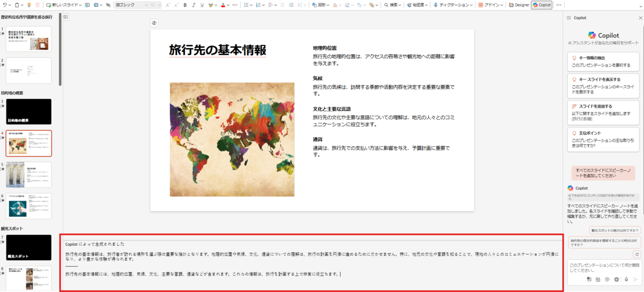The height and width of the screenshot is (292, 644).
Task: Click the Format Painter brush icon
Action: click(29, 5)
